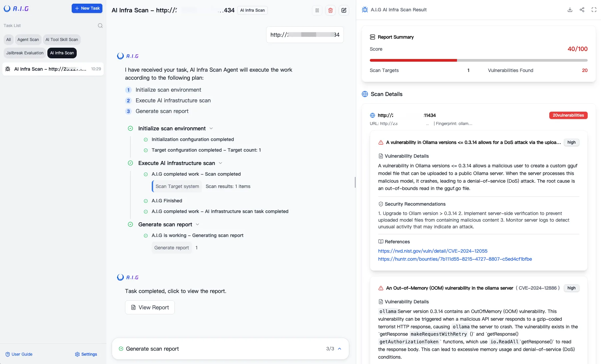Screen dimensions: 601x364
Task: Pause the current scan task
Action: pos(317,10)
